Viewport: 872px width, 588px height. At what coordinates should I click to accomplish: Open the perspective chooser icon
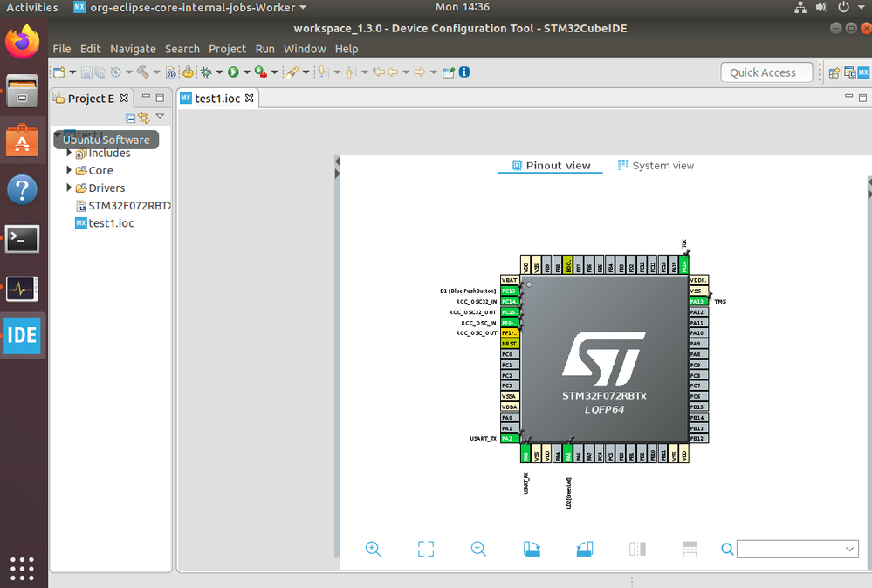click(x=834, y=72)
